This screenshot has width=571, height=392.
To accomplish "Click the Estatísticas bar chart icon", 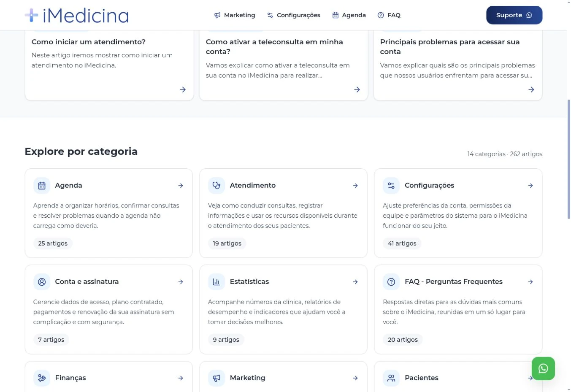I will coord(216,282).
